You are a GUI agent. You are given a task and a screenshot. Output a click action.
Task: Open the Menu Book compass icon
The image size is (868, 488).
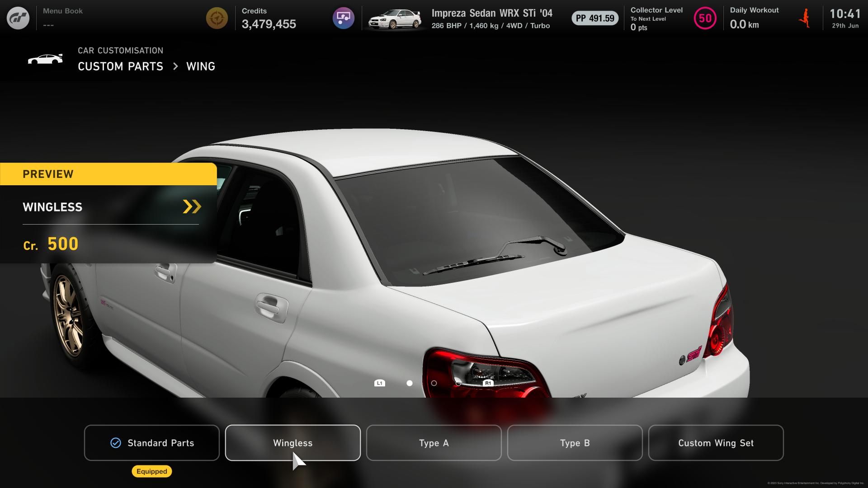[x=217, y=18]
